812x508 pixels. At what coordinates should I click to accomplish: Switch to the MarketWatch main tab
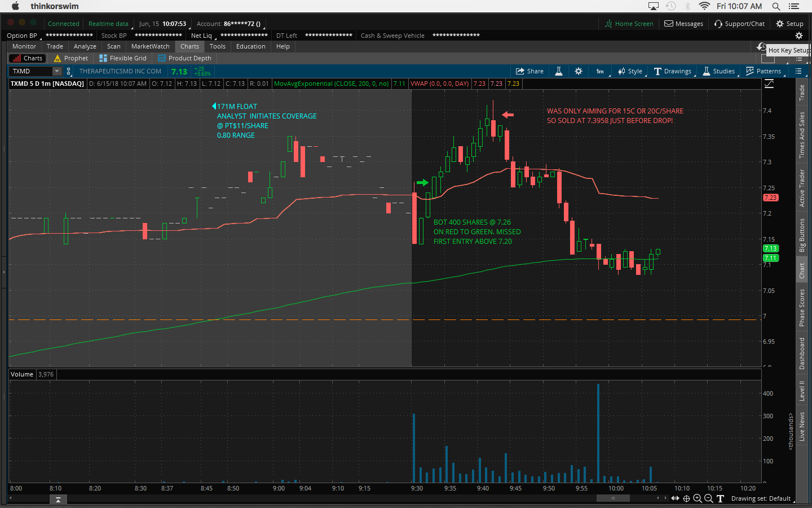[x=151, y=46]
